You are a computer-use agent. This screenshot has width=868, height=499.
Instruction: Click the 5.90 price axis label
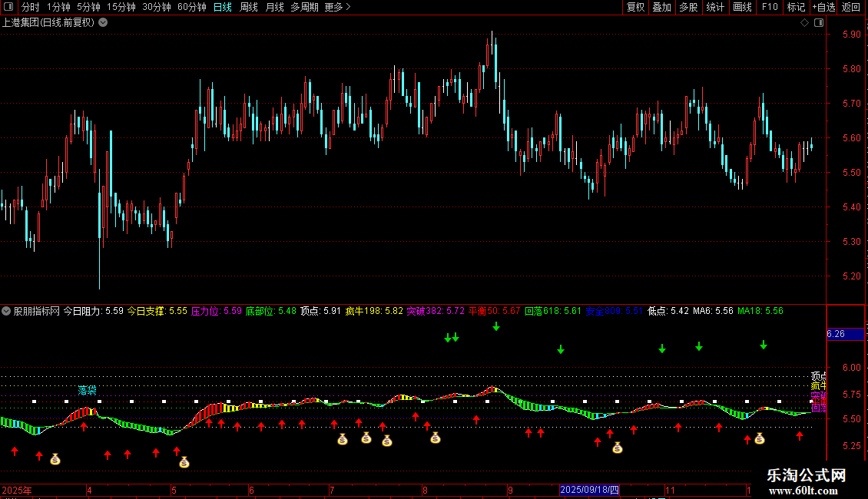851,35
